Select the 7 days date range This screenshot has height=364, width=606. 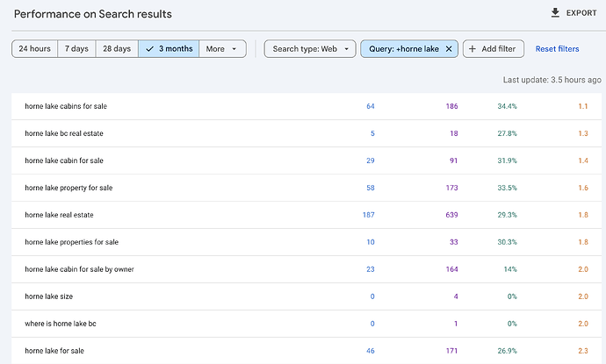(x=76, y=49)
